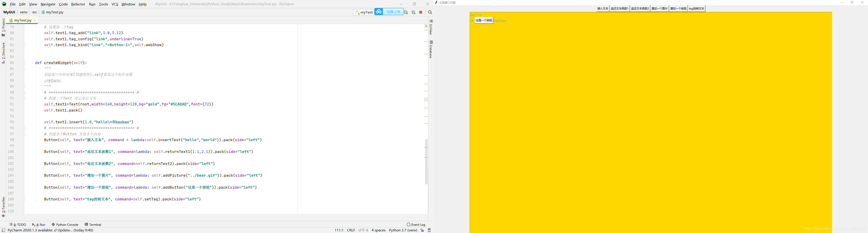Open the myText run configuration dropdown
The image size is (868, 233).
[363, 12]
